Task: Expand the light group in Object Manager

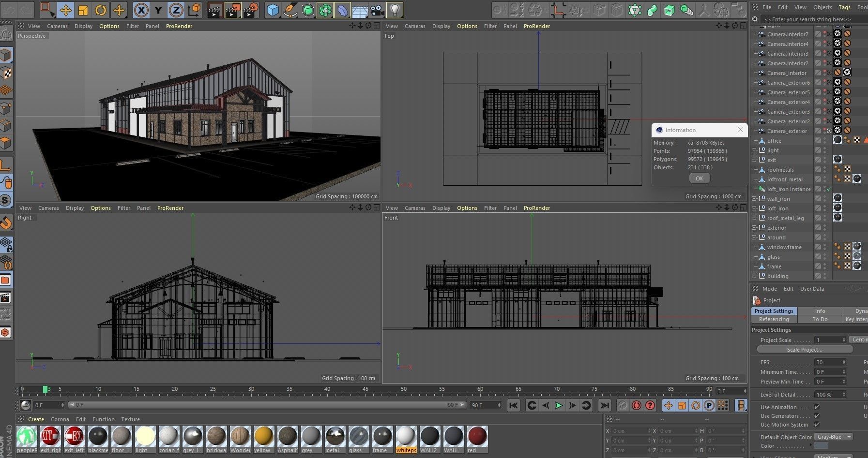Action: coord(754,150)
